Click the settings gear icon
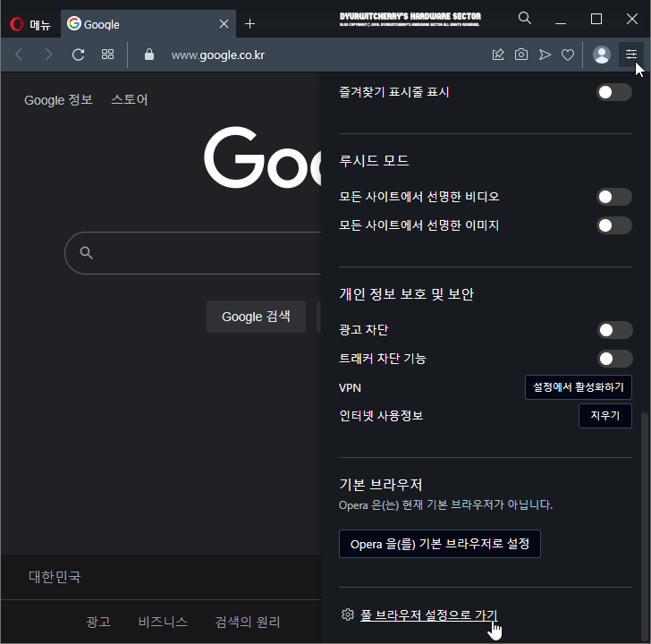This screenshot has height=644, width=651. point(348,614)
